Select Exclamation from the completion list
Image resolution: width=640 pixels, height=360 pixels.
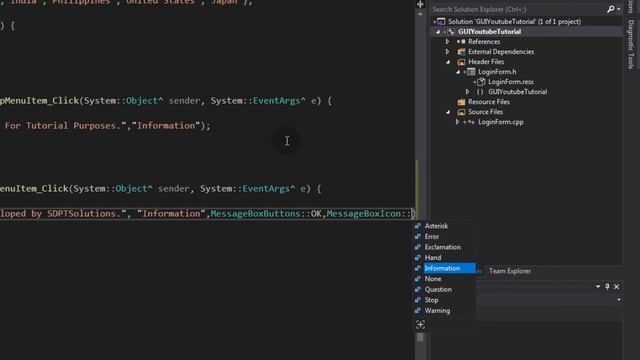click(x=442, y=247)
